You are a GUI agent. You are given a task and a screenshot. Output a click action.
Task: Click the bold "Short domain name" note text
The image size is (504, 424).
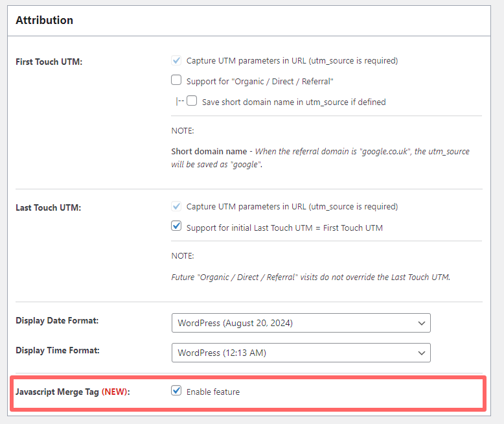click(209, 151)
